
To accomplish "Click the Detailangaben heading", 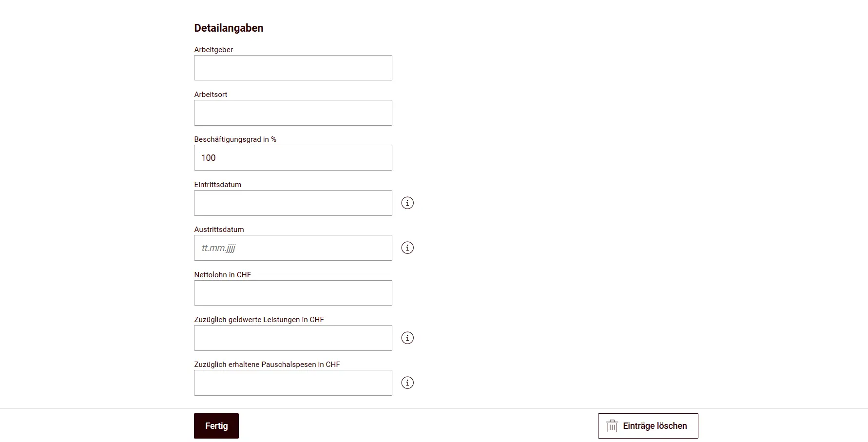I will pos(228,28).
